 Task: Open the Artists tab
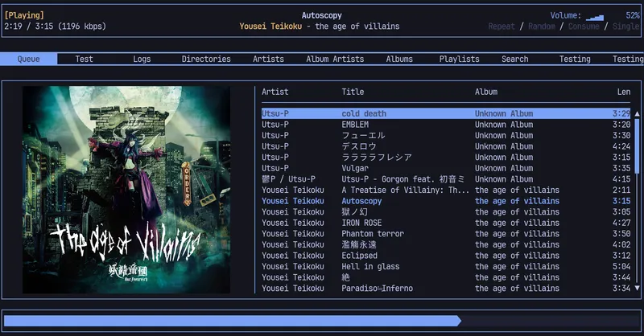268,59
